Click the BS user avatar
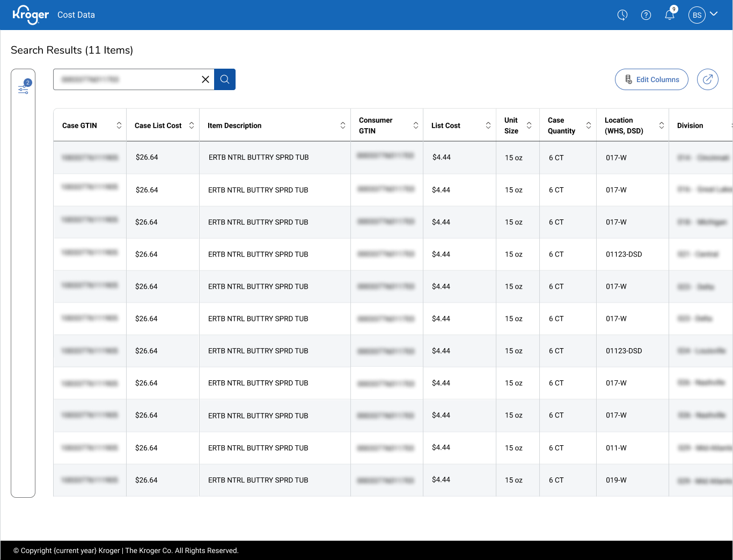The image size is (733, 560). (697, 15)
